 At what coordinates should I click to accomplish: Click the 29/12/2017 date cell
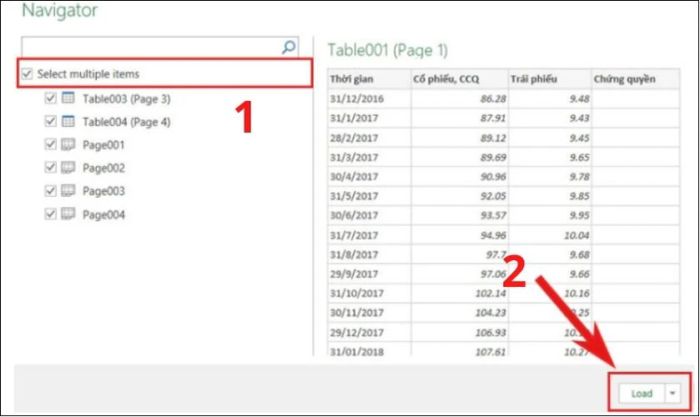tap(369, 332)
